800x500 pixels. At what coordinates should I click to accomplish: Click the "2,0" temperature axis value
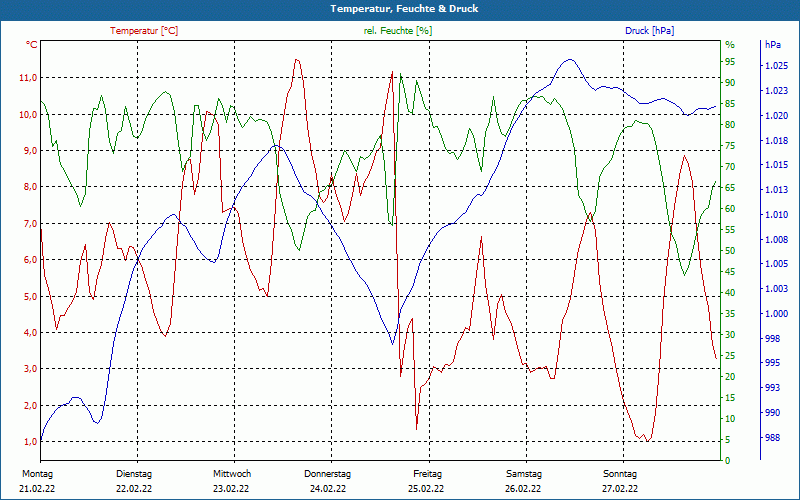(x=30, y=406)
